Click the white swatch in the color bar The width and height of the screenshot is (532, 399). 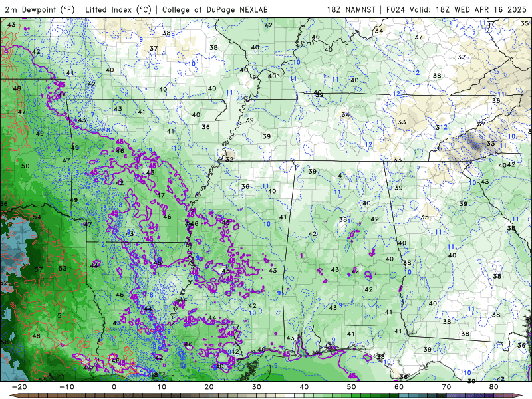290,395
